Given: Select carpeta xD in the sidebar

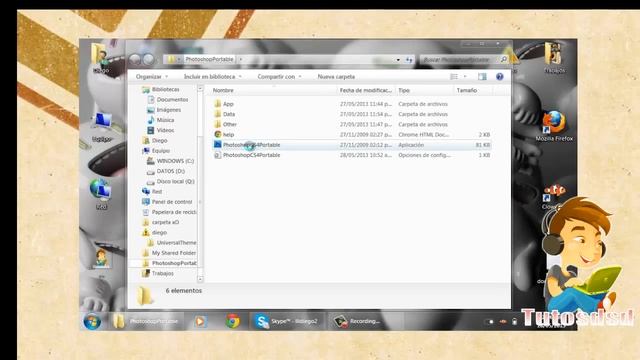Looking at the screenshot, I should coord(160,222).
